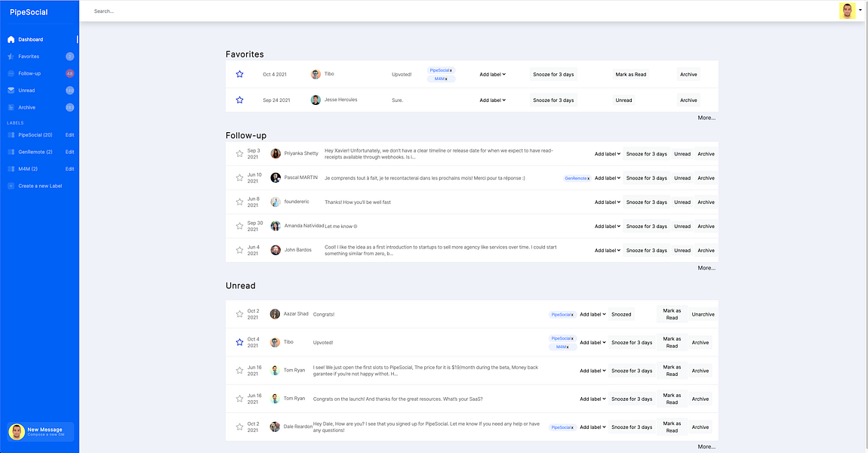Click the Favorites star icon in sidebar
The image size is (868, 453).
[x=11, y=57]
